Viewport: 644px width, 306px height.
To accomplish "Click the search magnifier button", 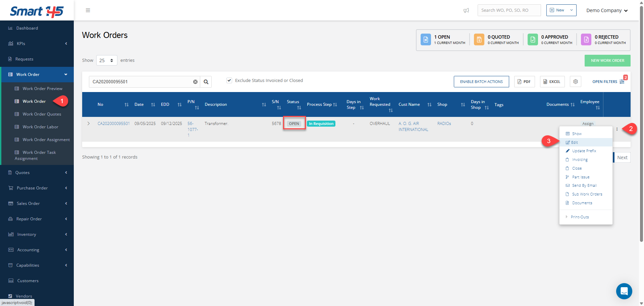I will tap(206, 82).
